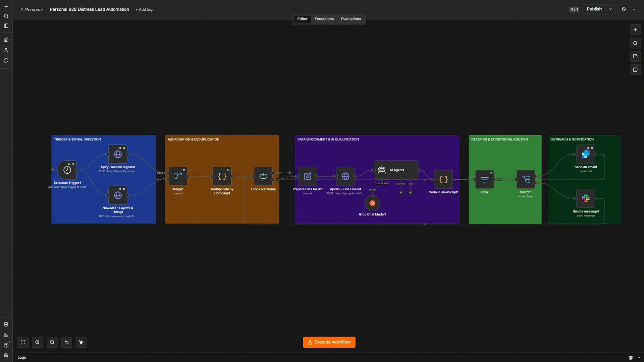The width and height of the screenshot is (644, 362).
Task: Switch to the Executions tab
Action: coord(324,19)
